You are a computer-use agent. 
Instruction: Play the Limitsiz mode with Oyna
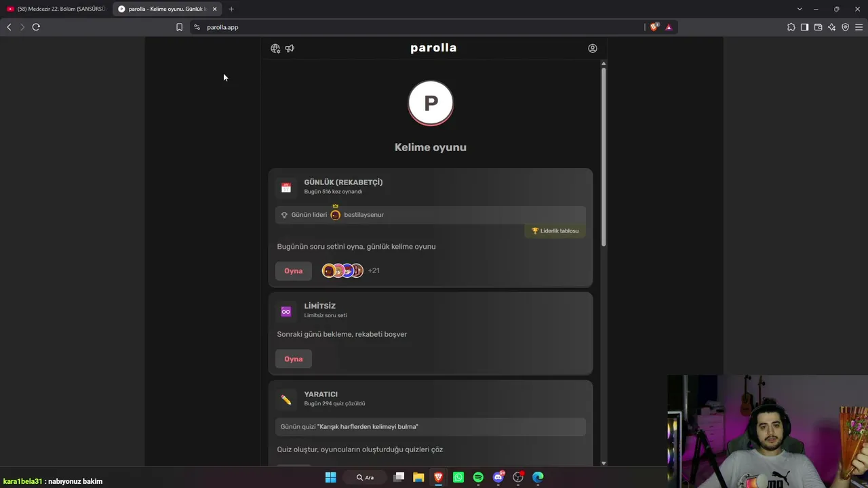point(294,359)
